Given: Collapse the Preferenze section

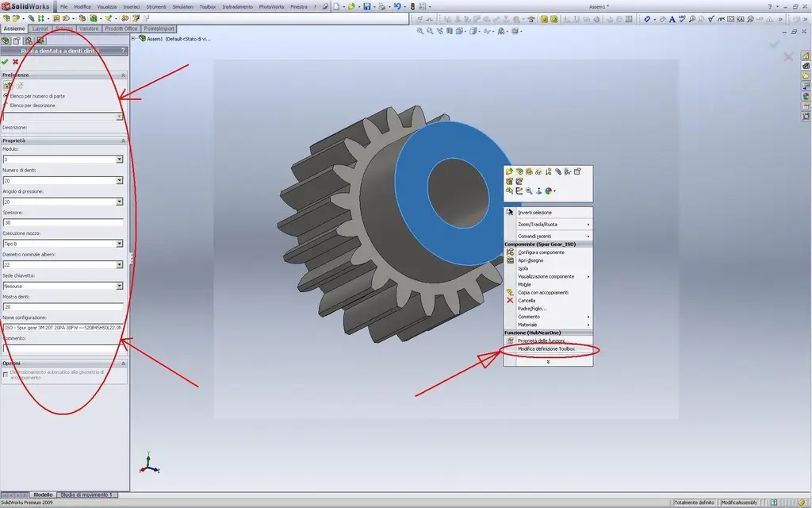Looking at the screenshot, I should 123,75.
